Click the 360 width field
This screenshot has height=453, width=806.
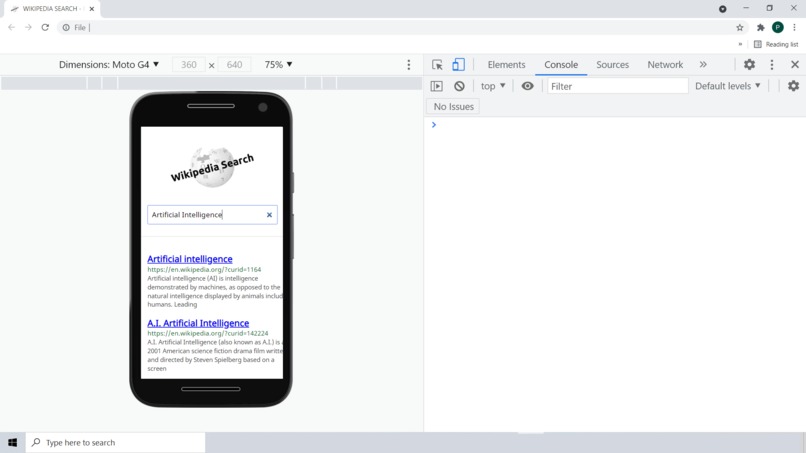click(x=189, y=65)
